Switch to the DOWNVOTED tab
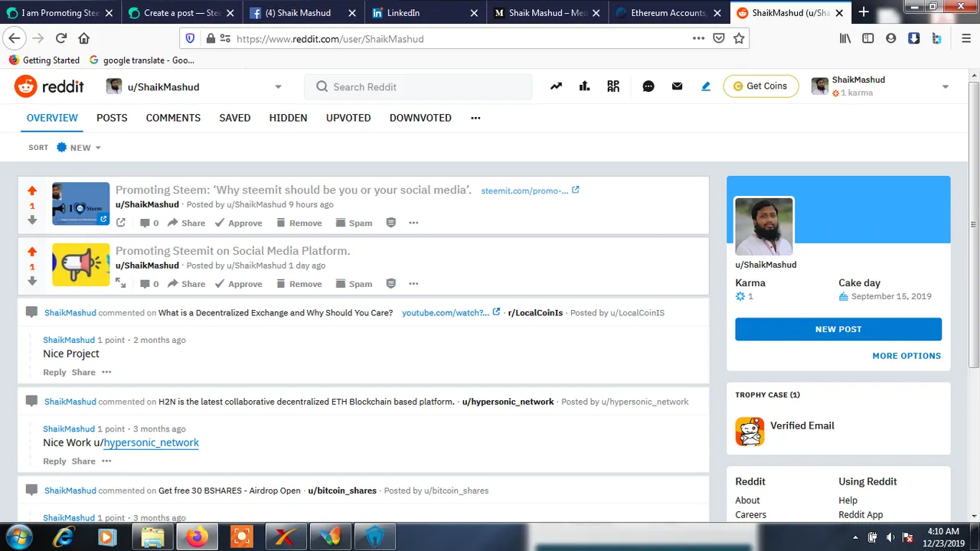The image size is (980, 551). tap(420, 118)
